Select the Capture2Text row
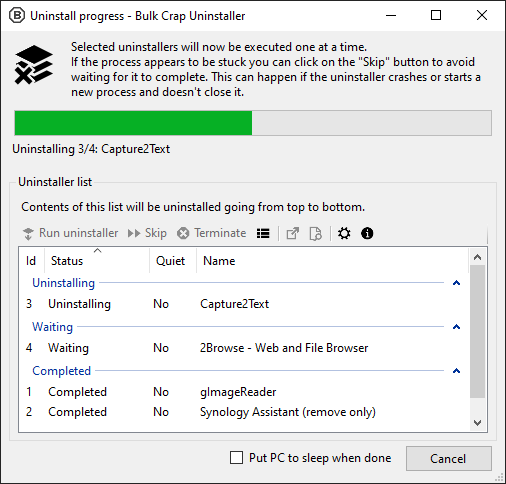This screenshot has height=484, width=506. coord(243,304)
